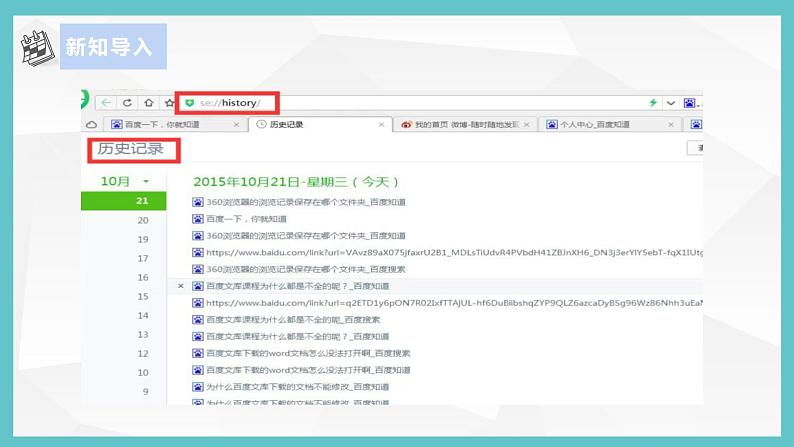This screenshot has height=447, width=794.
Task: Click the green lightning speed-mode icon
Action: 653,103
